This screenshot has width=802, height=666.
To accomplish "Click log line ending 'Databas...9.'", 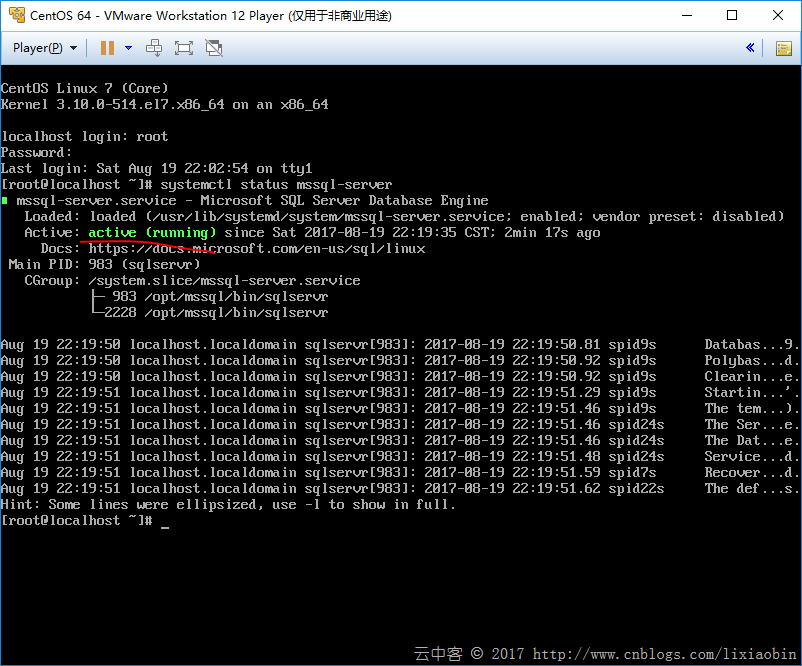I will [x=399, y=345].
